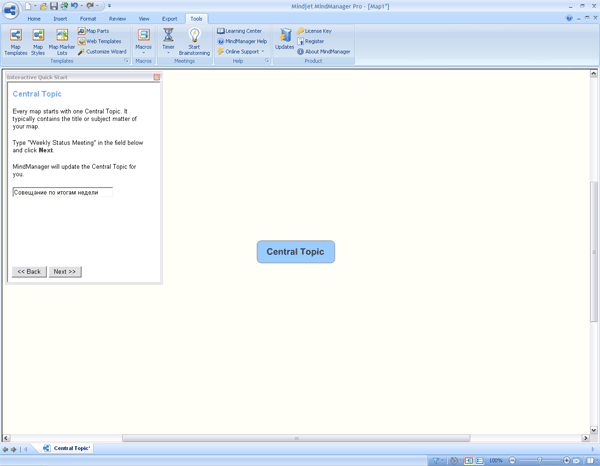Click the zoom out minus button
The height and width of the screenshot is (466, 600).
pyautogui.click(x=512, y=460)
